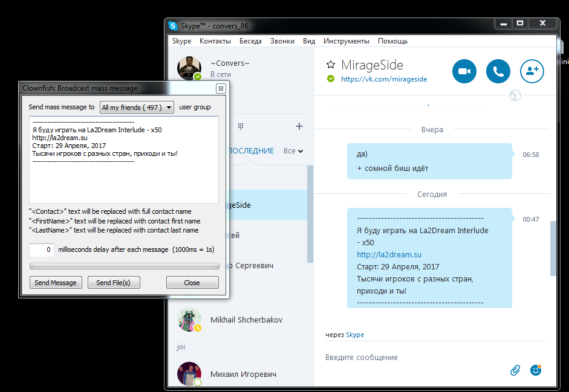The height and width of the screenshot is (392, 569).
Task: Open the http://la2dream.su link in chat
Action: 389,254
